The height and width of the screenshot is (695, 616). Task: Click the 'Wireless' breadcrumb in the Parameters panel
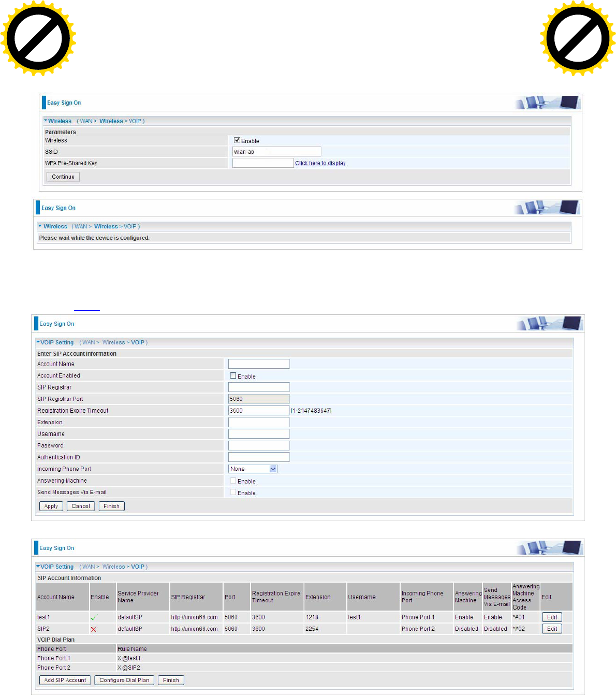click(x=111, y=121)
